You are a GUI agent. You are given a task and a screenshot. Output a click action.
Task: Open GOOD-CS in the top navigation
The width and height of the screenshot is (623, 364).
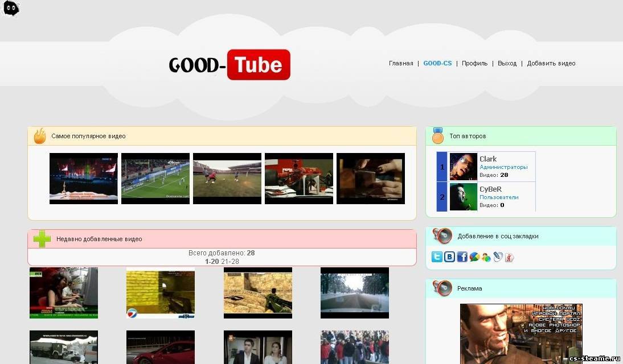(437, 63)
